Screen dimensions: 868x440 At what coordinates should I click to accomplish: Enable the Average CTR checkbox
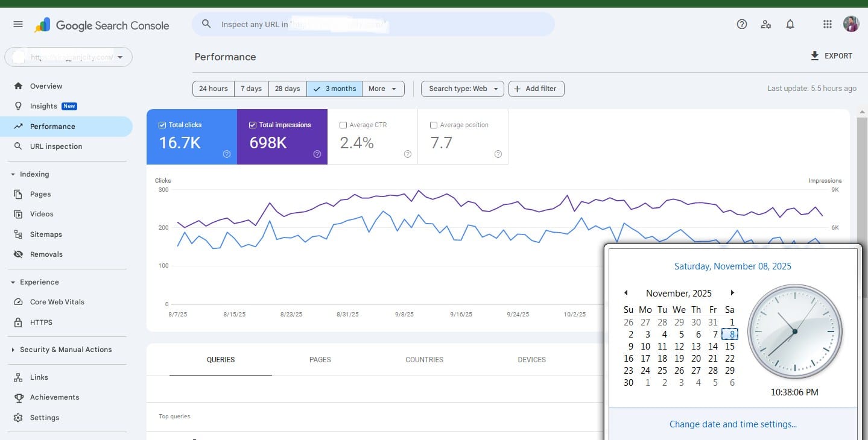coord(343,125)
